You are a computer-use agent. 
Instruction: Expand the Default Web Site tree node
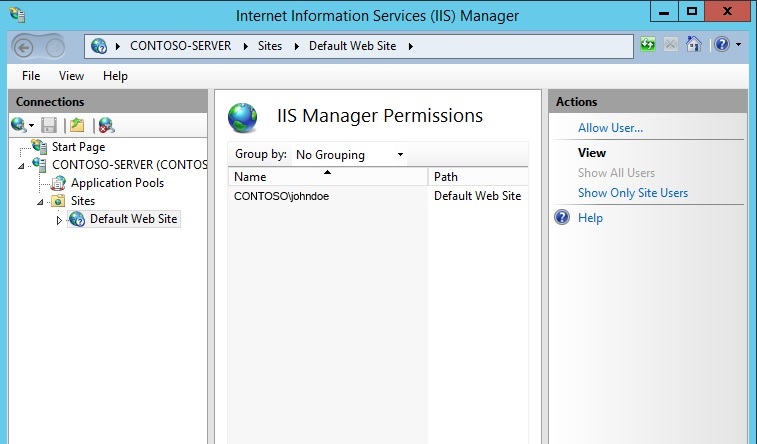(x=59, y=220)
